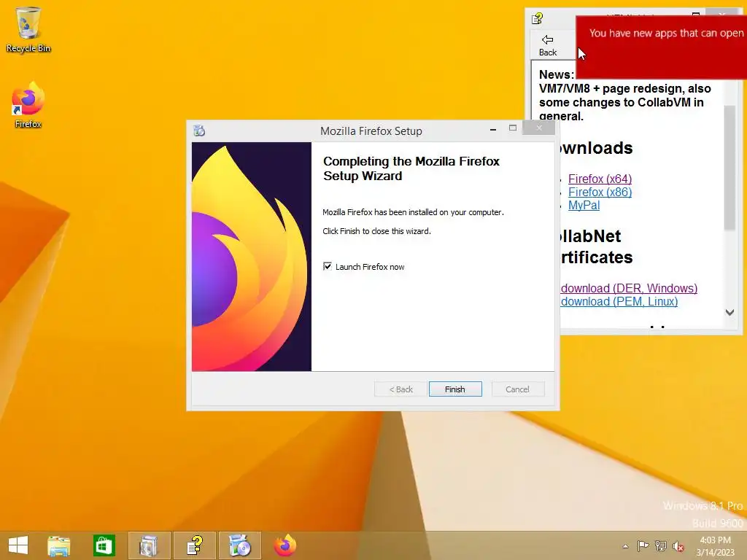Switch to the Firefox Setup taskbar item
747x560 pixels.
(239, 545)
